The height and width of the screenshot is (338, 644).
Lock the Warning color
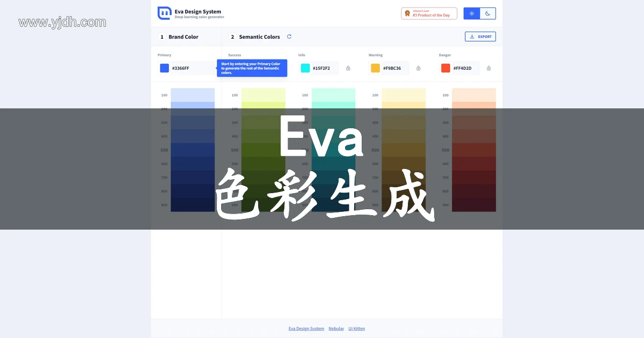click(x=419, y=68)
